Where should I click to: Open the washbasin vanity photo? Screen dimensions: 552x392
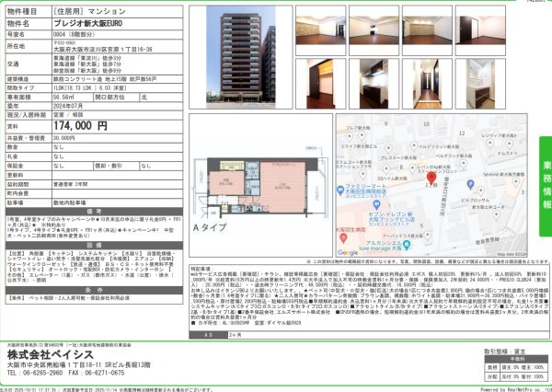pyautogui.click(x=480, y=84)
